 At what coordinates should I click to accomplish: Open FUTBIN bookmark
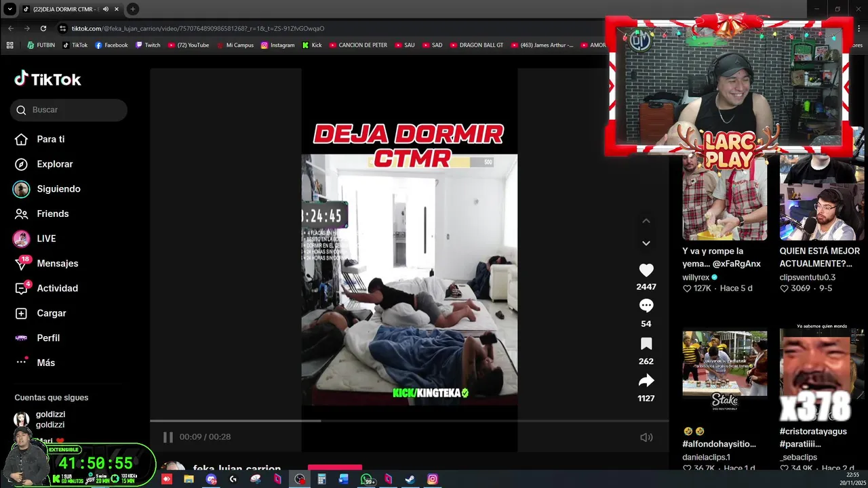point(41,45)
